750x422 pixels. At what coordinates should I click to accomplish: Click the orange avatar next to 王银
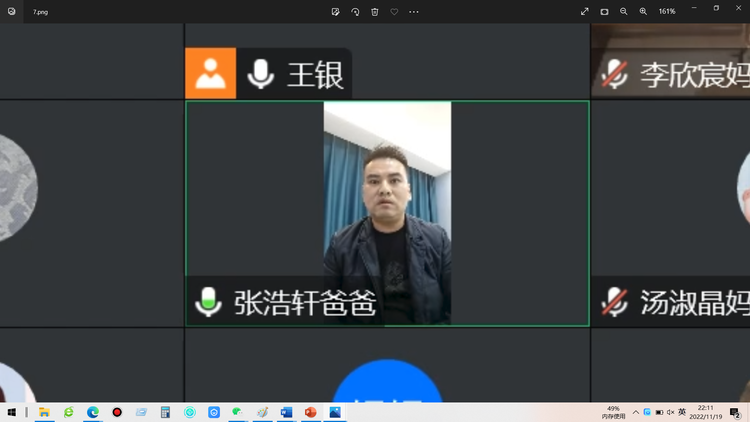(x=210, y=73)
